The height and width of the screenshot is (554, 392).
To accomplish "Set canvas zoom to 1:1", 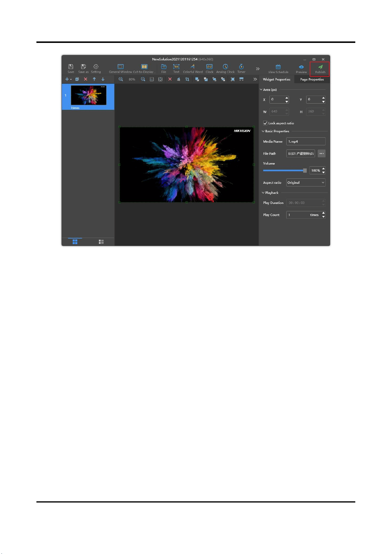I will pyautogui.click(x=152, y=79).
